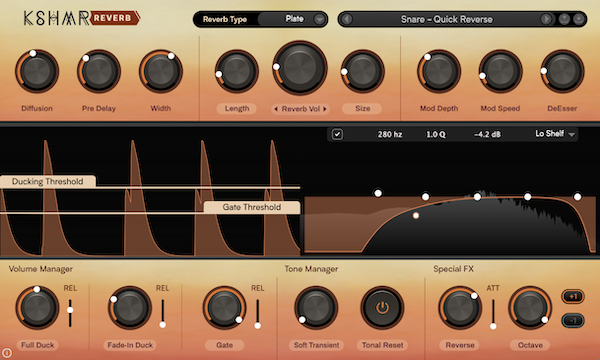
Task: Click the Full Duck REL slider handle
Action: pos(70,310)
